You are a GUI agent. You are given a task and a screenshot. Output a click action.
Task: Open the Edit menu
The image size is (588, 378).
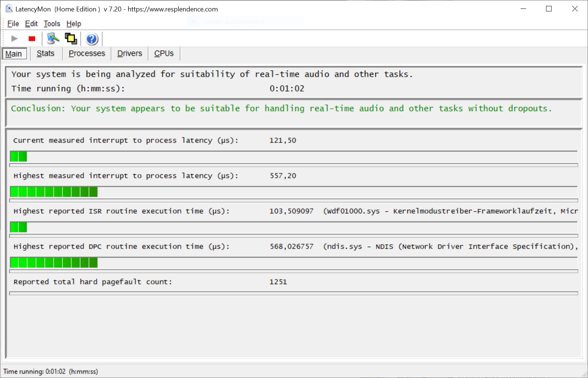tap(31, 24)
